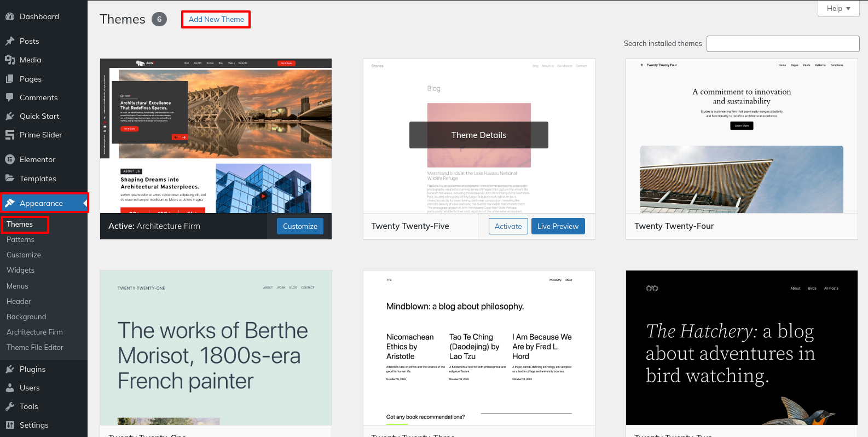
Task: Open Header submenu link
Action: pyautogui.click(x=19, y=301)
